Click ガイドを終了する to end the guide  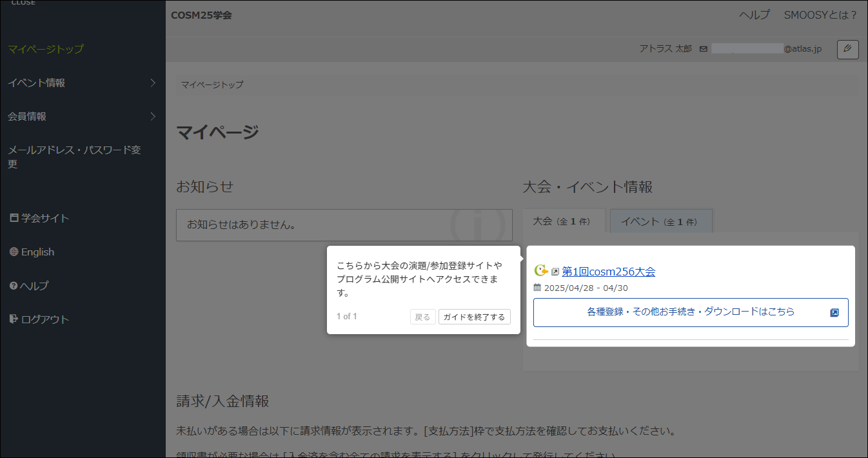coord(475,316)
